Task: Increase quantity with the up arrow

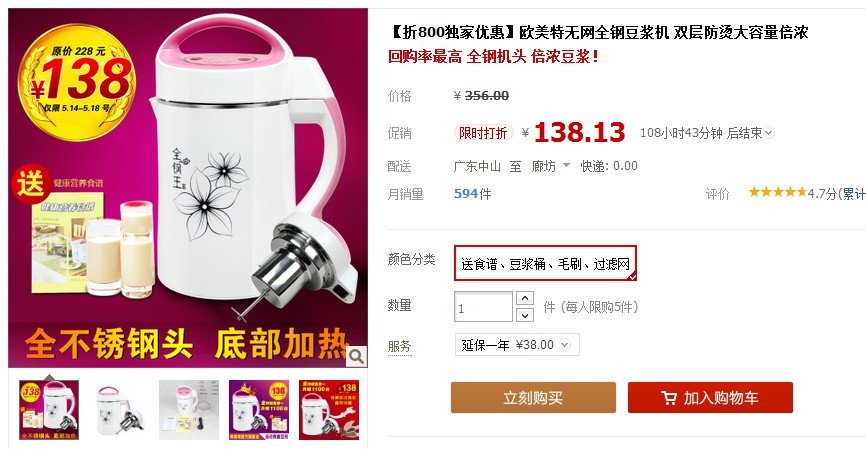Action: tap(525, 299)
